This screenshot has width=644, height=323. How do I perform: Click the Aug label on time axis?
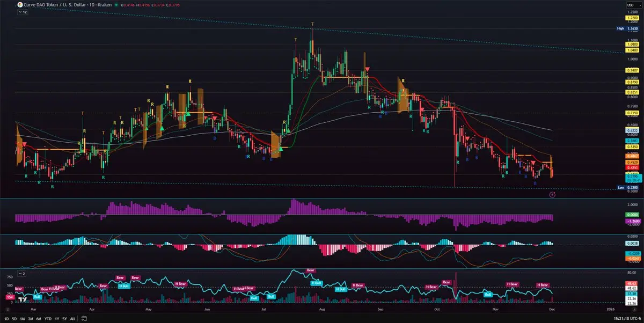[x=322, y=310]
